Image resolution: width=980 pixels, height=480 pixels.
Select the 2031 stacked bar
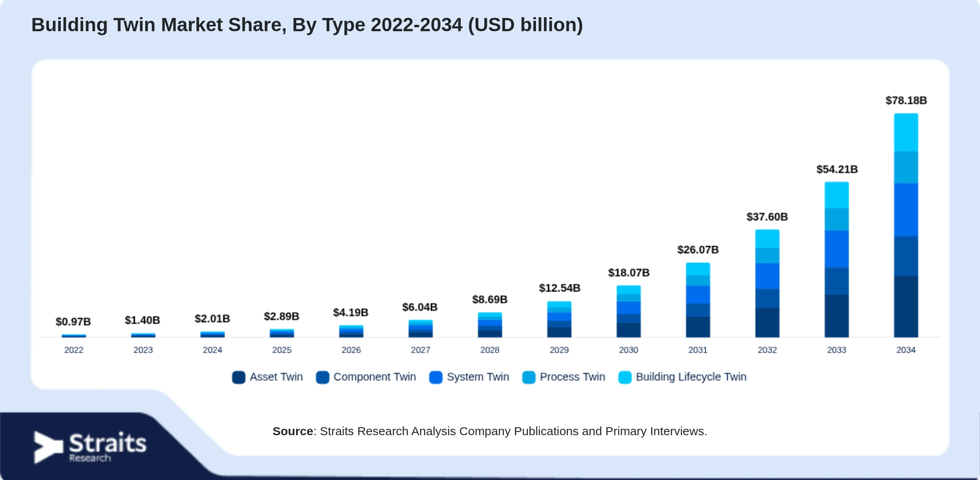[x=698, y=300]
